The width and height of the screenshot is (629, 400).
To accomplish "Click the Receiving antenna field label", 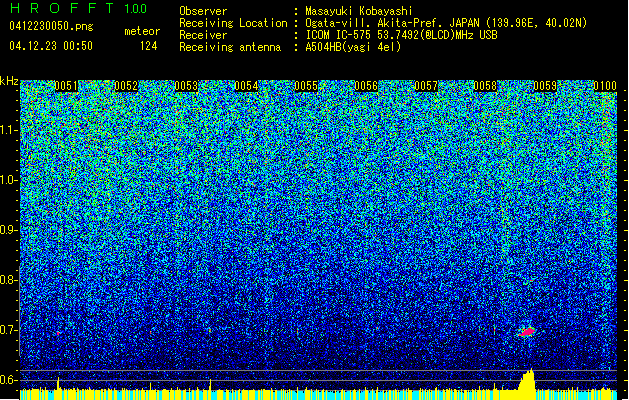I will click(x=230, y=47).
